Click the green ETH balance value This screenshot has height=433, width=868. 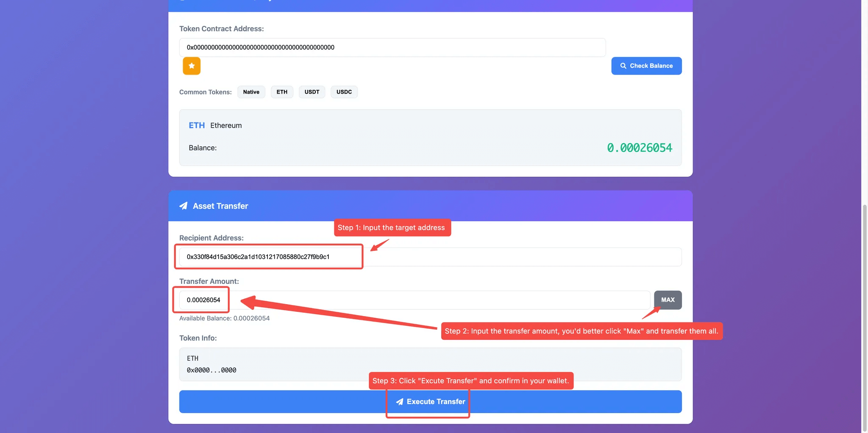click(x=639, y=148)
